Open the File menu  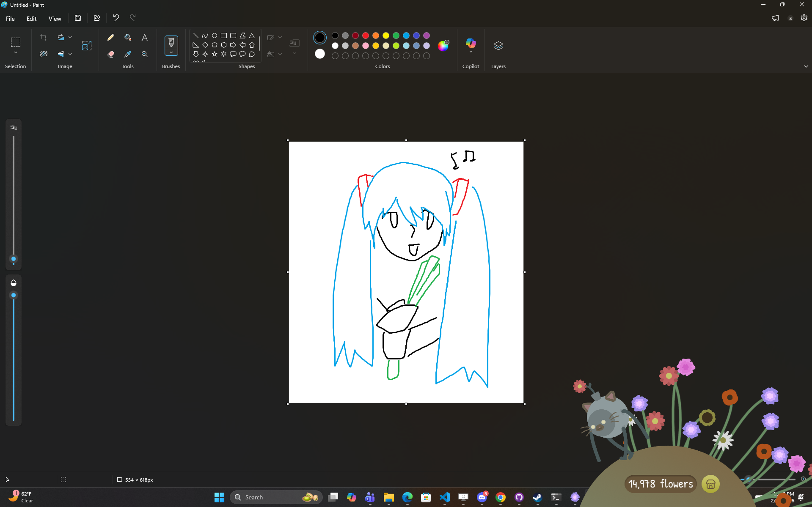point(11,19)
